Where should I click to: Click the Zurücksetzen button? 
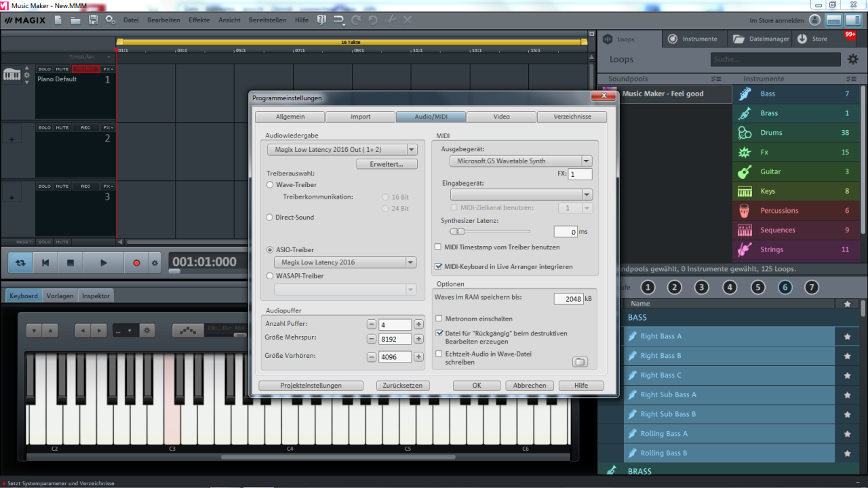pos(403,386)
